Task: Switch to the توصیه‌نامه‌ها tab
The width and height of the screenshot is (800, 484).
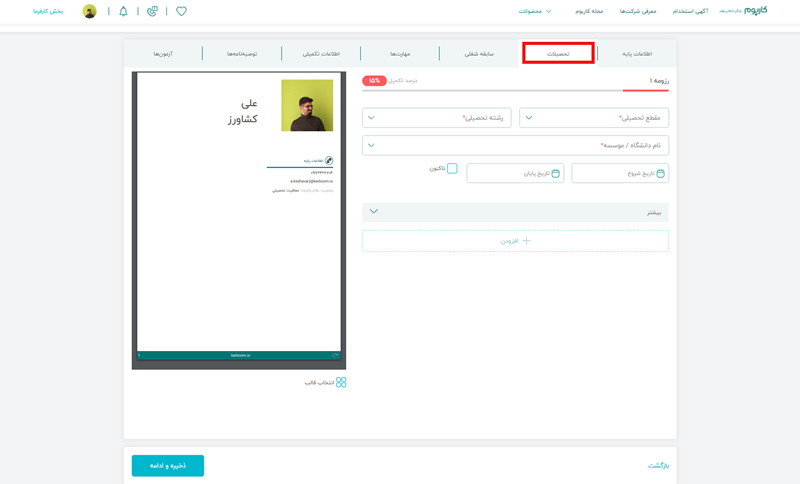Action: tap(242, 54)
